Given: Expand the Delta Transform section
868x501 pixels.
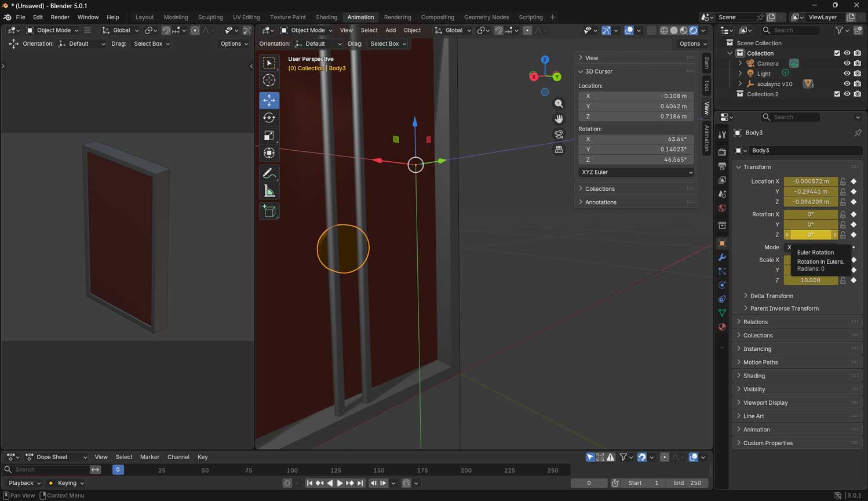Looking at the screenshot, I should tap(771, 296).
